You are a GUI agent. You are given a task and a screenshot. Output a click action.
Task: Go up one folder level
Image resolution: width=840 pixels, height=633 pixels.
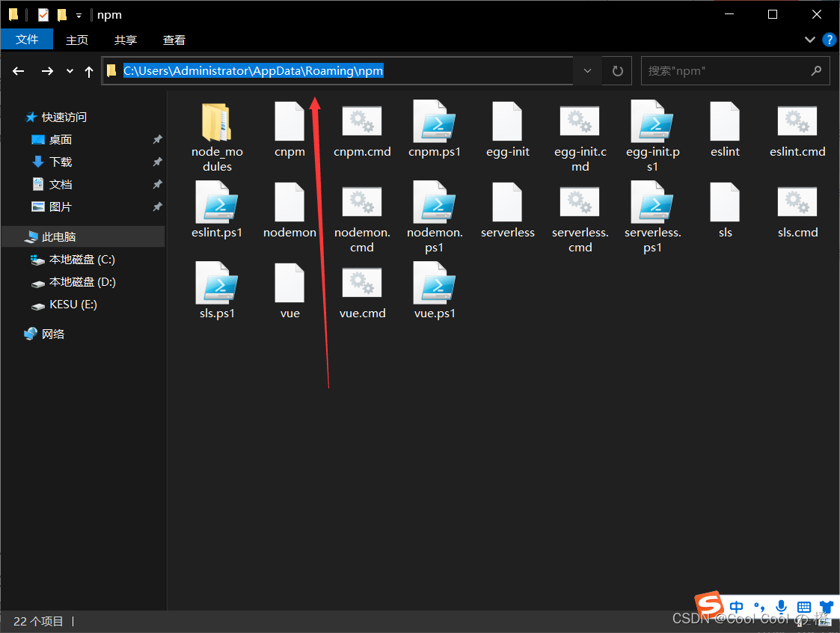click(89, 71)
